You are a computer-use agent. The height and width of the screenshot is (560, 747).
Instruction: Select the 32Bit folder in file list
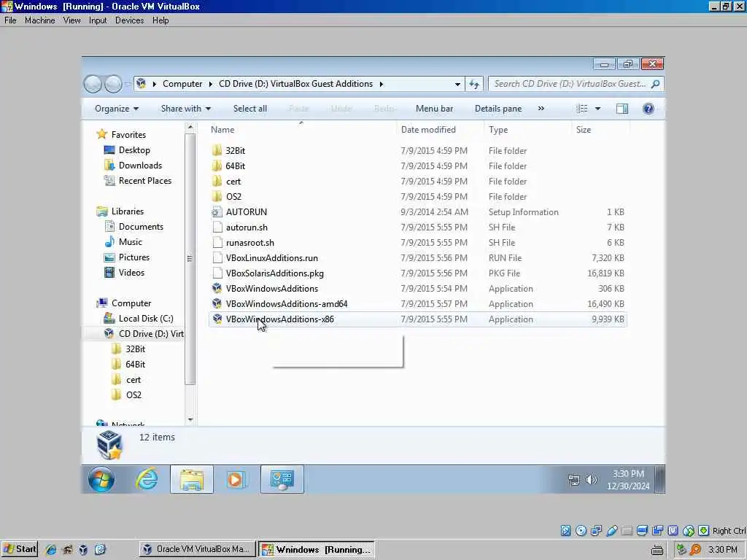point(417,150)
